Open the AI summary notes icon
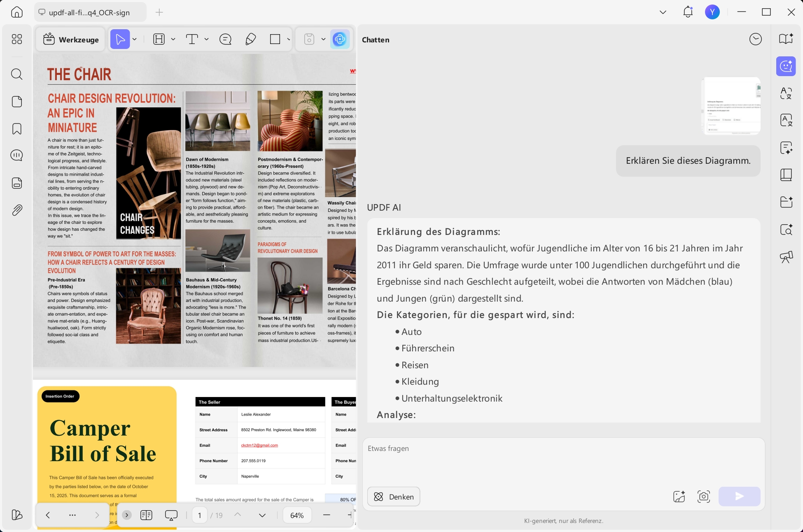The image size is (803, 532). 786,148
